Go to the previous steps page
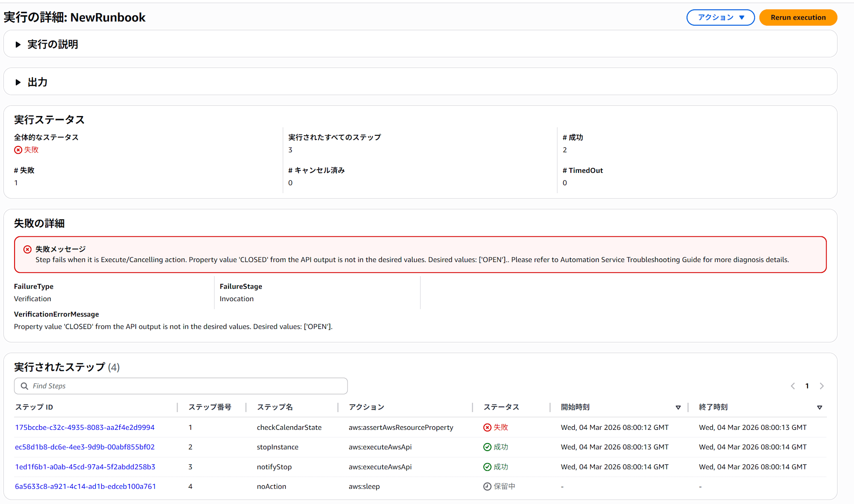The height and width of the screenshot is (504, 854). pos(793,386)
